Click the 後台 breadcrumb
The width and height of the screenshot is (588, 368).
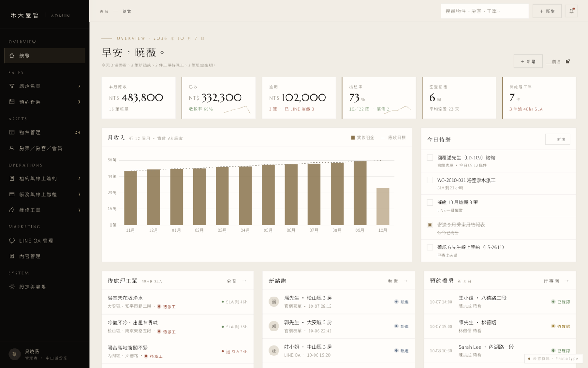(104, 11)
